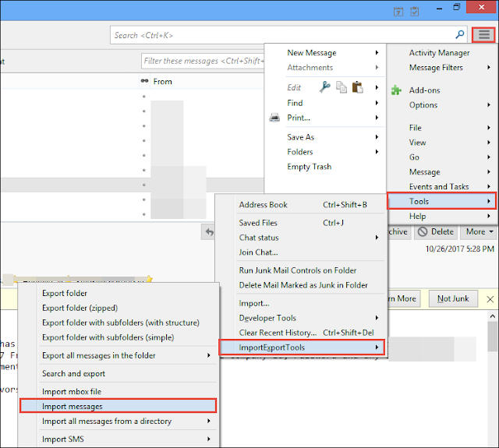Screen dimensions: 499x448
Task: Click the Paste clipboard icon
Action: coord(358,87)
